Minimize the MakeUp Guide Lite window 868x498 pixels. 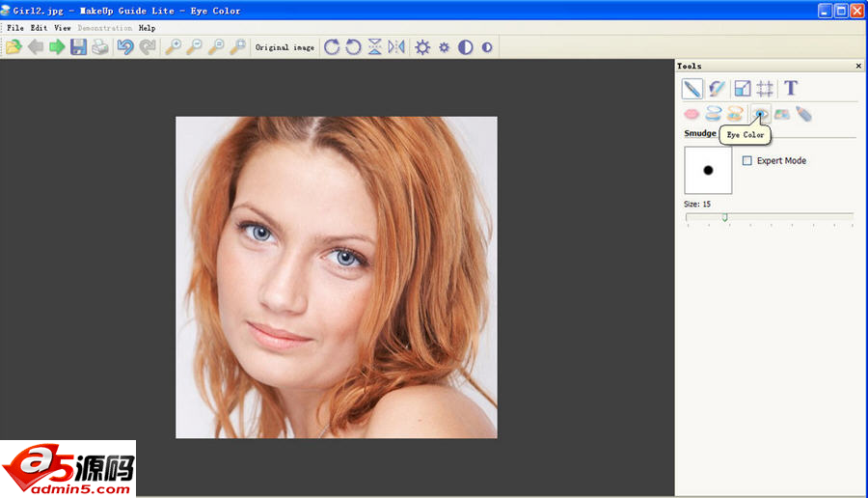point(825,11)
